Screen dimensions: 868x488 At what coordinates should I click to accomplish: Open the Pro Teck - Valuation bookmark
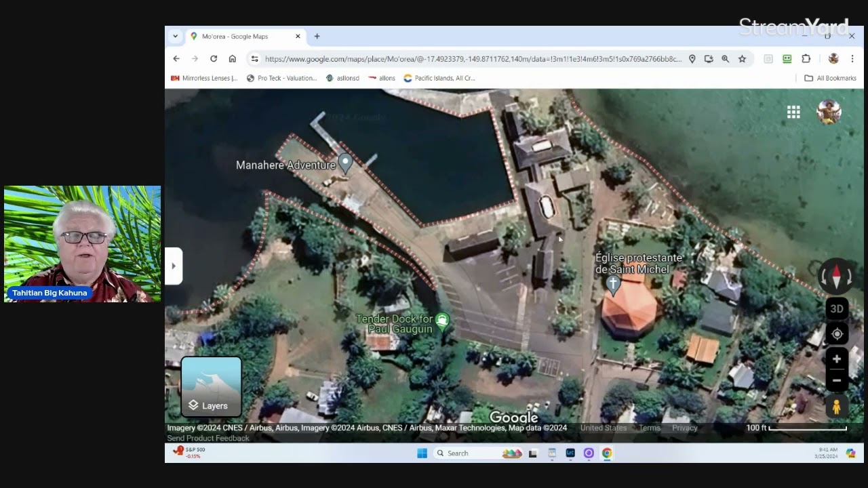281,78
